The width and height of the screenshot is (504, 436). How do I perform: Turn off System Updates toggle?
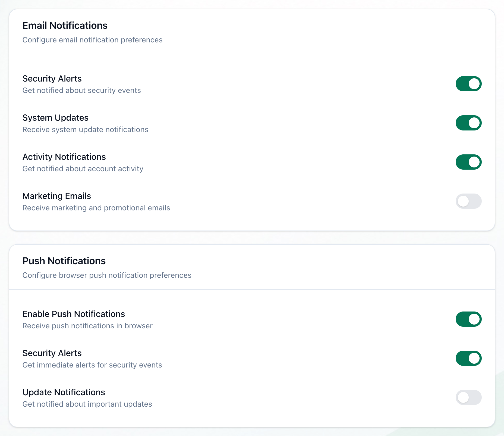tap(468, 123)
